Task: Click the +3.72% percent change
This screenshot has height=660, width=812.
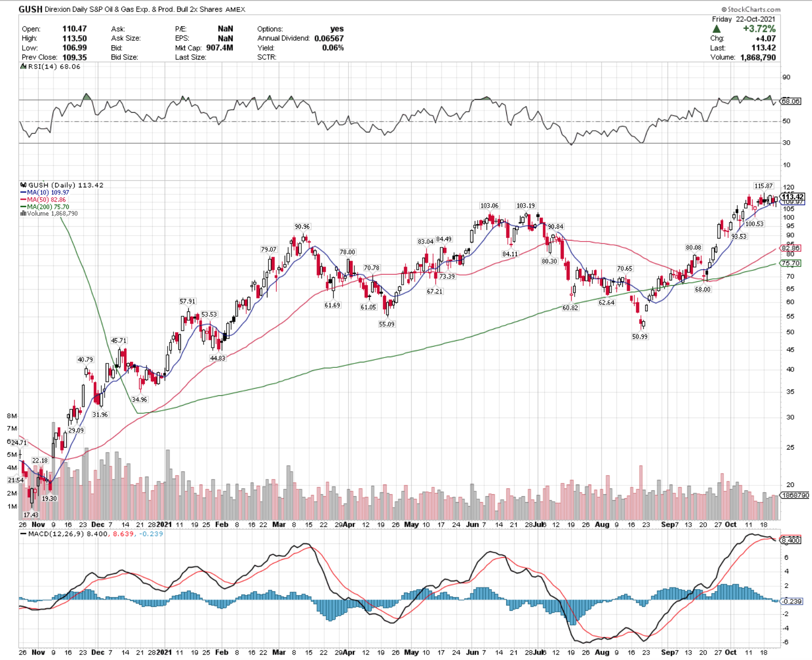Action: point(759,29)
